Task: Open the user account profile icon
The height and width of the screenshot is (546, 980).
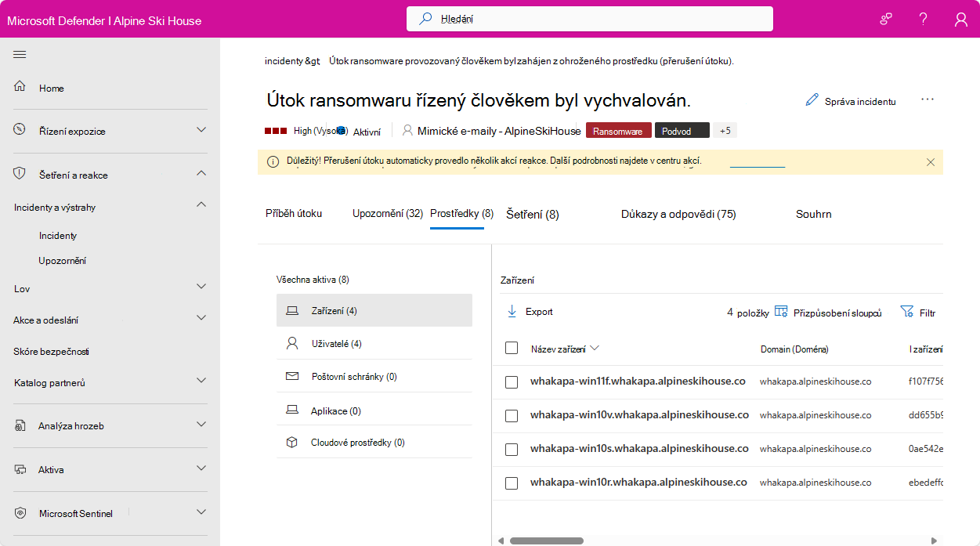Action: coord(961,20)
